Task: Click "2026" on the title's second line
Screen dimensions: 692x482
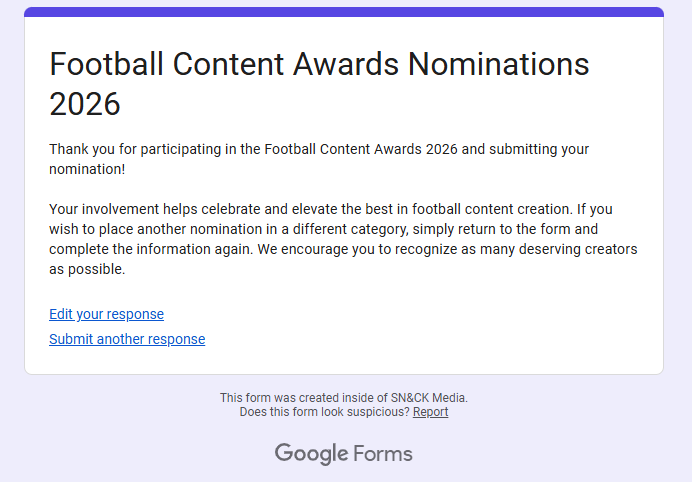Action: pos(85,104)
